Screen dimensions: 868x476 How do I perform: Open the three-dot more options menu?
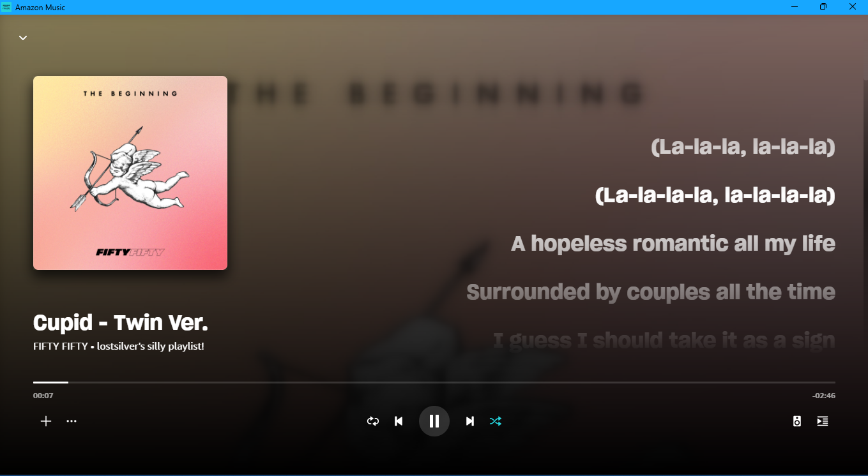point(72,421)
